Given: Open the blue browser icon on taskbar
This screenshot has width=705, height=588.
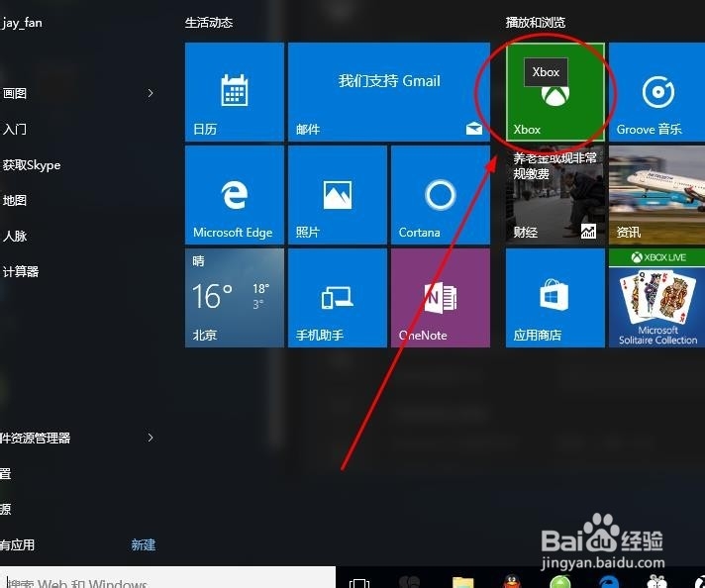Looking at the screenshot, I should pyautogui.click(x=608, y=582).
